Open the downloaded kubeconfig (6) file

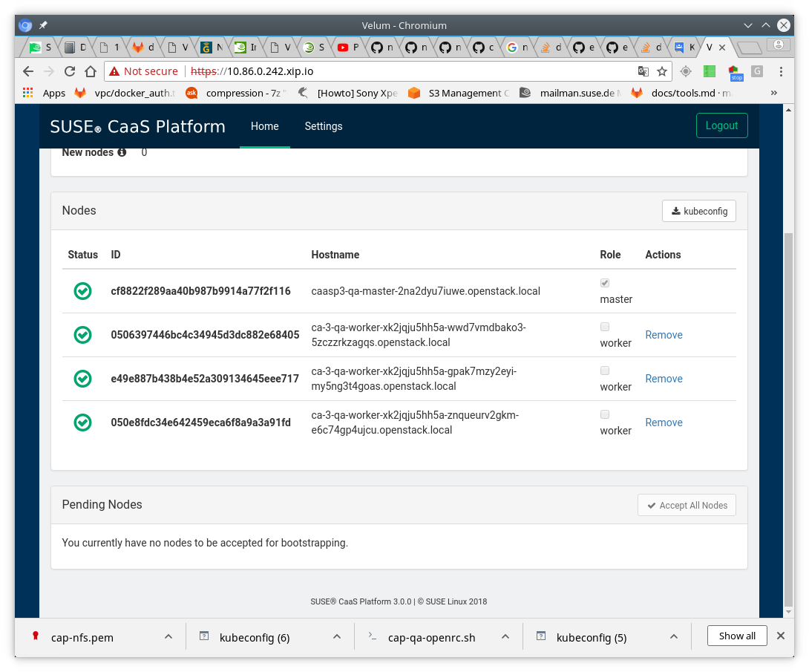(255, 638)
